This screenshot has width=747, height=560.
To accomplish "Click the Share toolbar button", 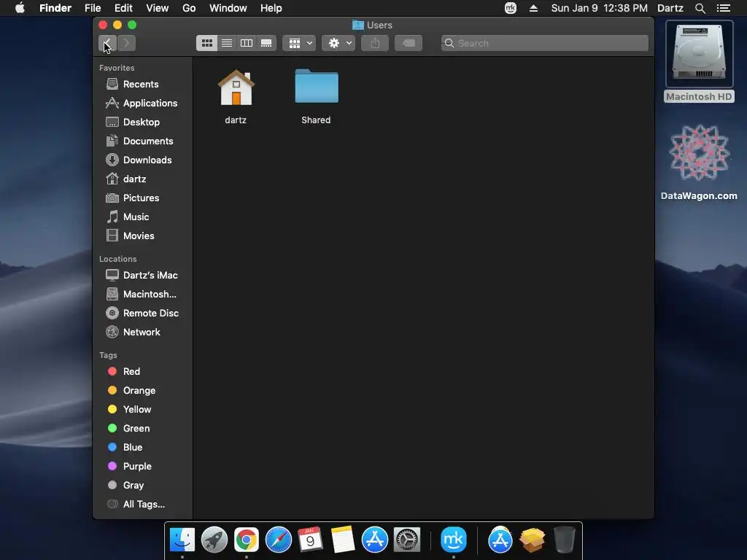I will coord(375,43).
